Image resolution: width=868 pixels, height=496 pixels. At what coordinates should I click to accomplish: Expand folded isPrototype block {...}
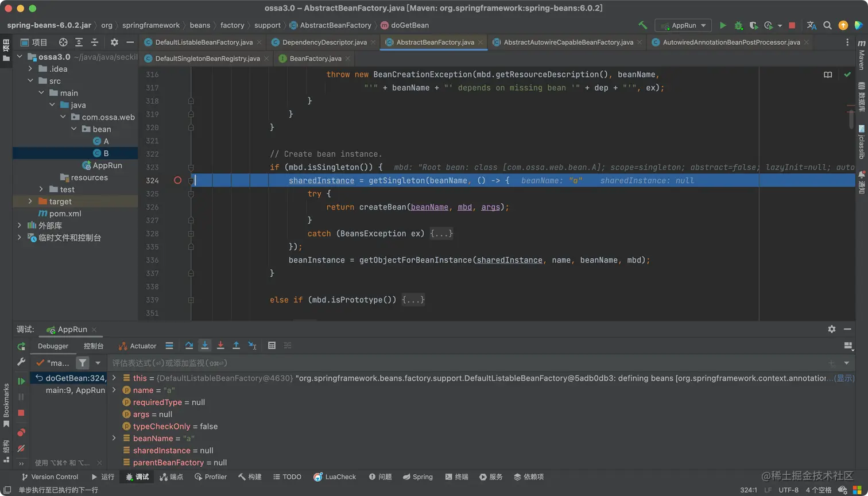click(413, 300)
